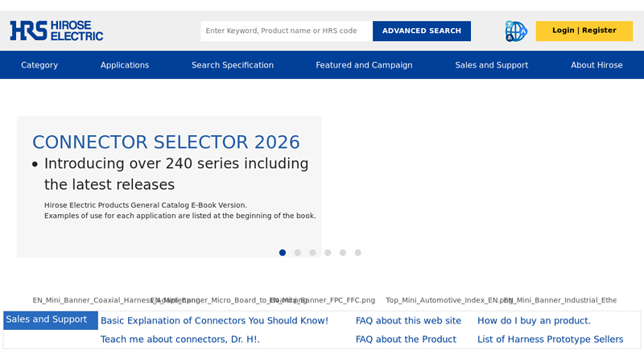
Task: Select the first carousel slide dot
Action: (x=283, y=253)
